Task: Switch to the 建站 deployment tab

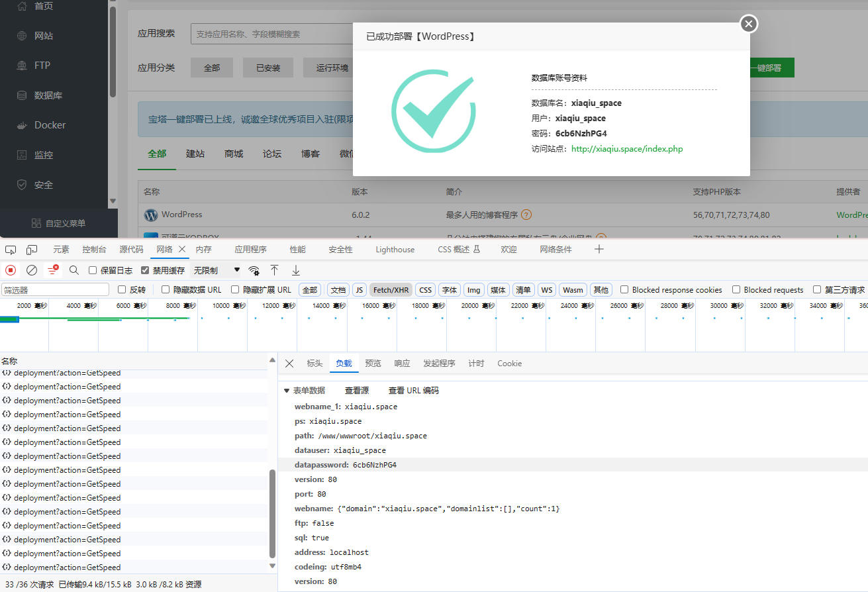Action: [x=195, y=154]
